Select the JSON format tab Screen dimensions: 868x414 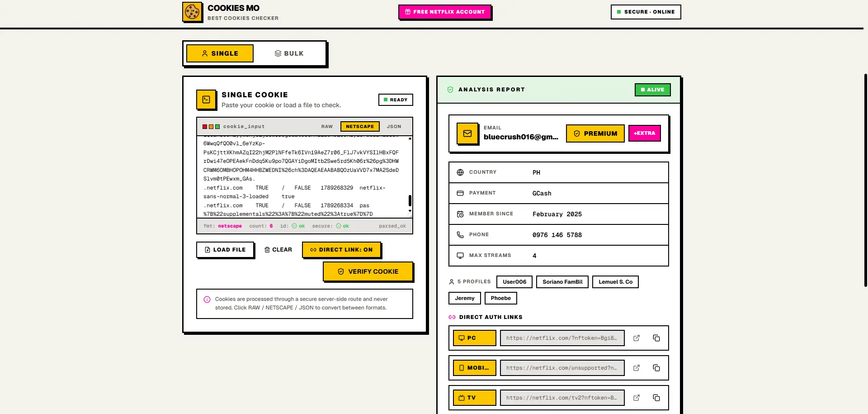click(394, 127)
